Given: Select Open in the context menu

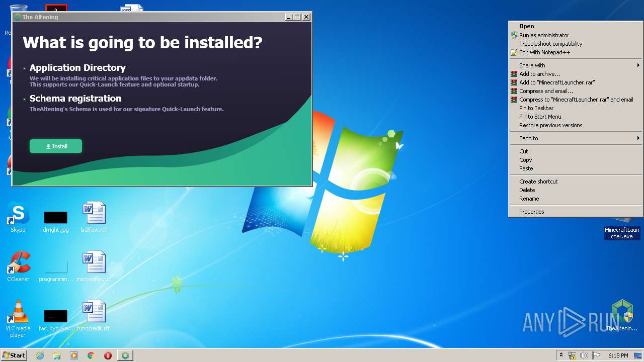Looking at the screenshot, I should (576, 26).
